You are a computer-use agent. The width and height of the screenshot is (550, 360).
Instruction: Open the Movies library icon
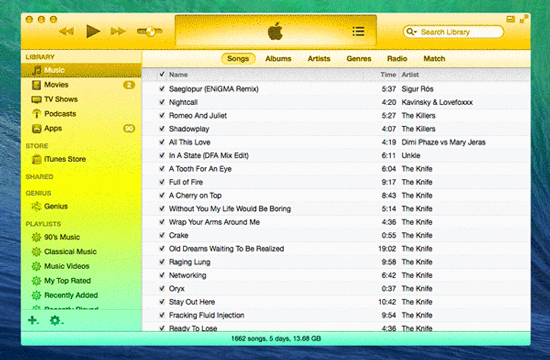[36, 85]
